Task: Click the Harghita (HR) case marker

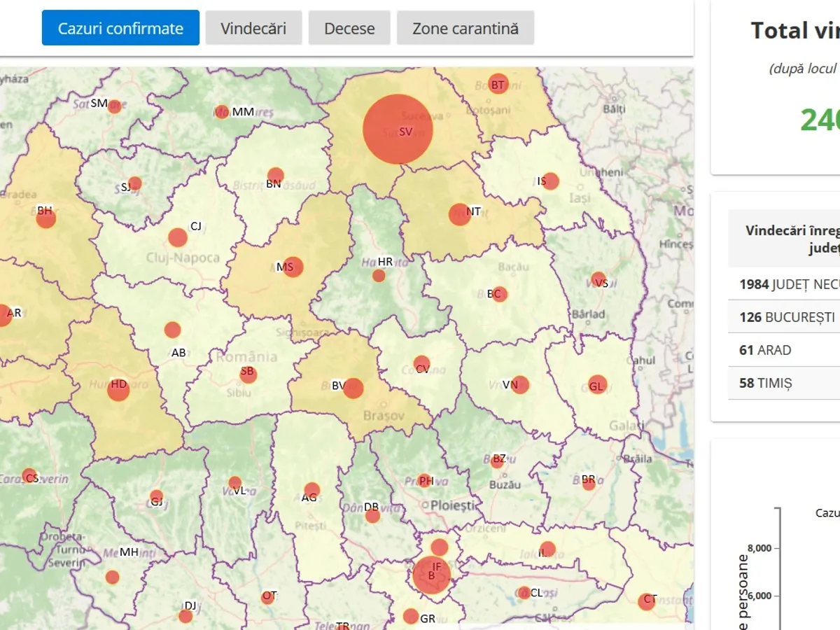Action: click(x=379, y=275)
